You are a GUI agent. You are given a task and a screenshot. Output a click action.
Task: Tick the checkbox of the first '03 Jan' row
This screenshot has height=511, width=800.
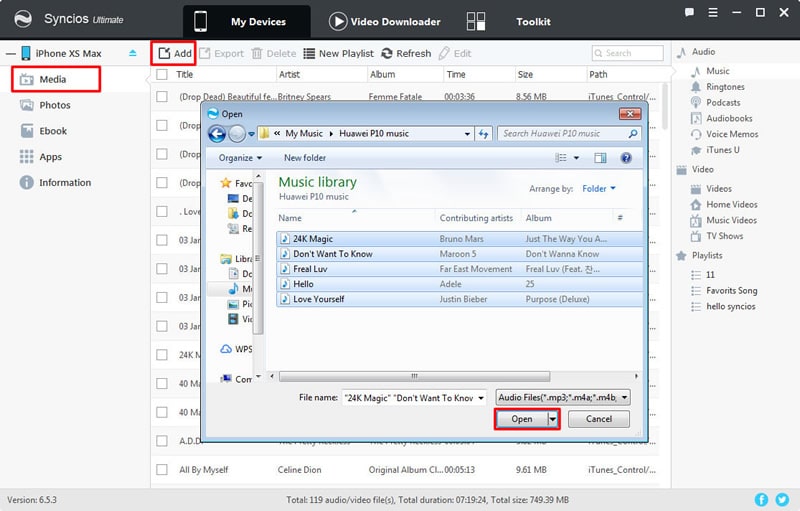click(162, 240)
